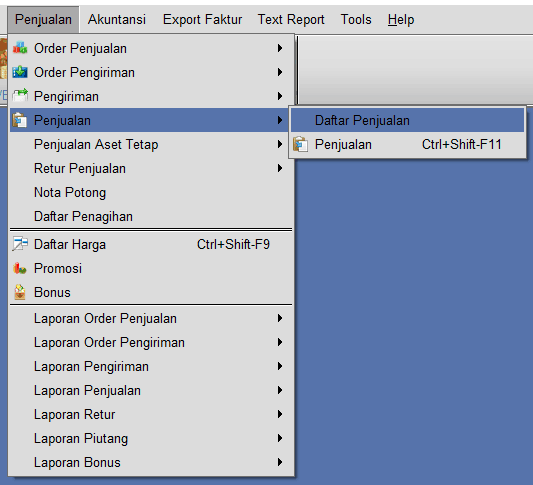Open the Text Report menu

click(291, 19)
